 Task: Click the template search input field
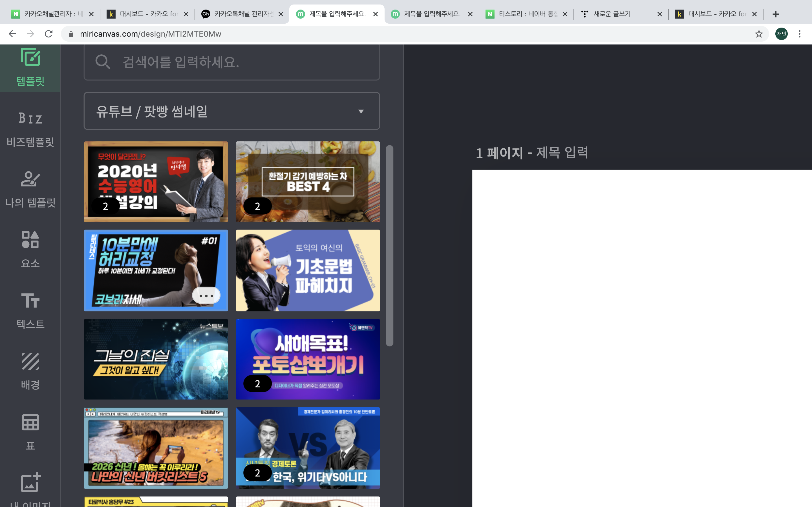tap(248, 62)
